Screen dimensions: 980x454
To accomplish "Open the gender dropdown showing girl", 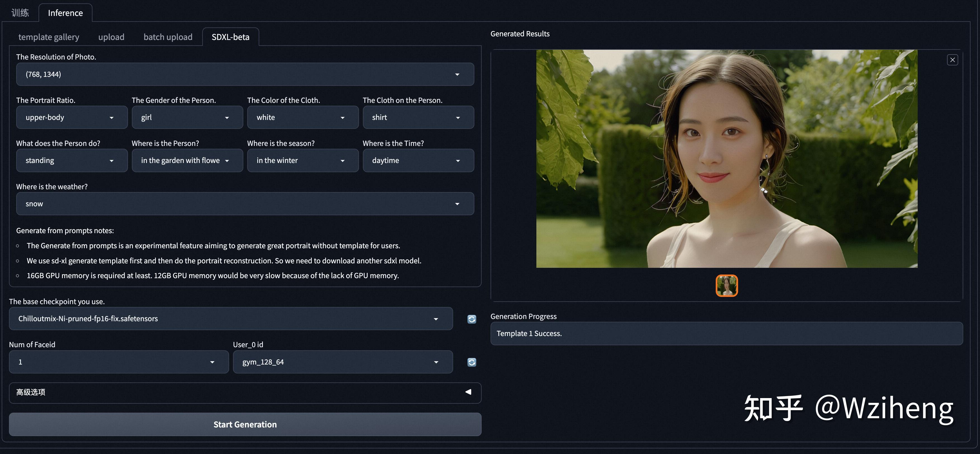I will coord(187,118).
